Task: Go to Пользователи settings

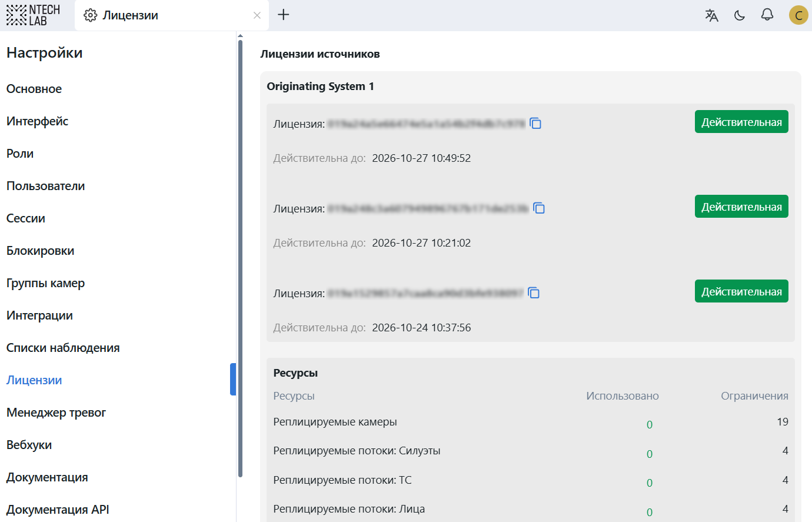Action: click(45, 186)
